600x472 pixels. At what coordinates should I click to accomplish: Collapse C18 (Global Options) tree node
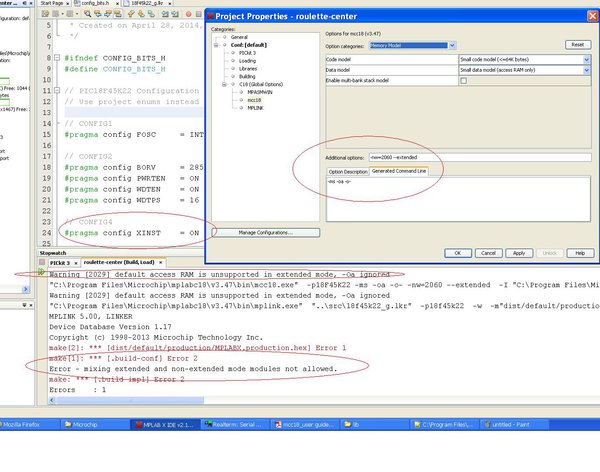(224, 85)
